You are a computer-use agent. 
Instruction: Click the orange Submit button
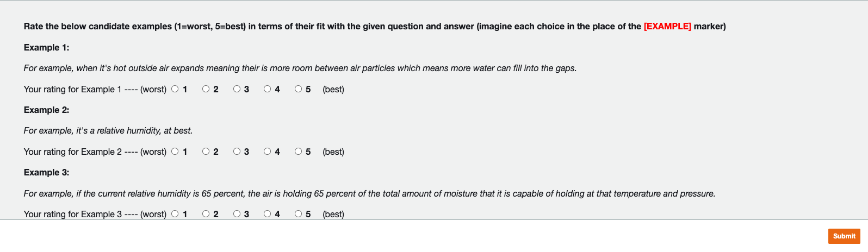[x=844, y=236]
